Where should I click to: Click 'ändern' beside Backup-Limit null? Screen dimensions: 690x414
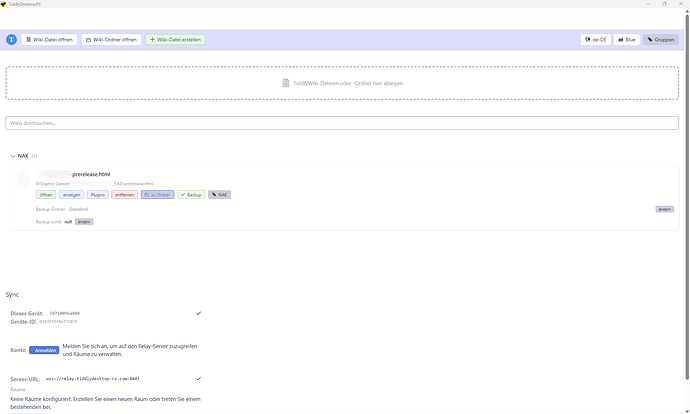pyautogui.click(x=84, y=222)
